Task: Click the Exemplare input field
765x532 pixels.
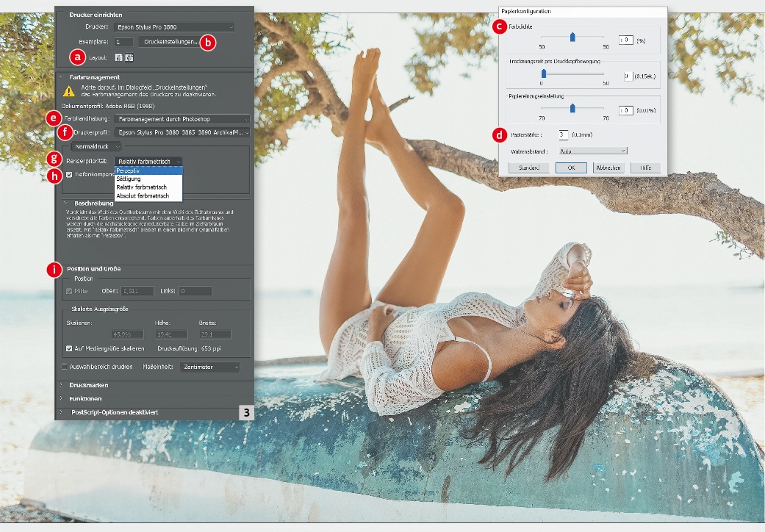Action: pos(123,42)
